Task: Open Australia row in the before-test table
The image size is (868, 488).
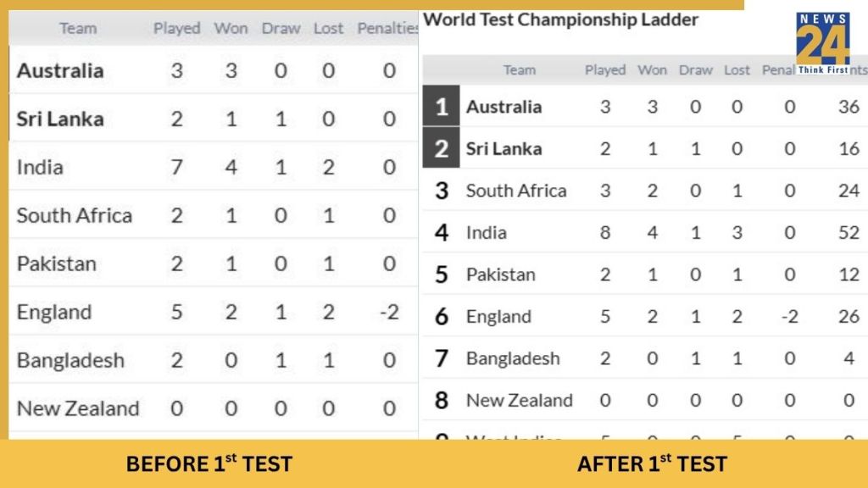Action: (x=60, y=70)
